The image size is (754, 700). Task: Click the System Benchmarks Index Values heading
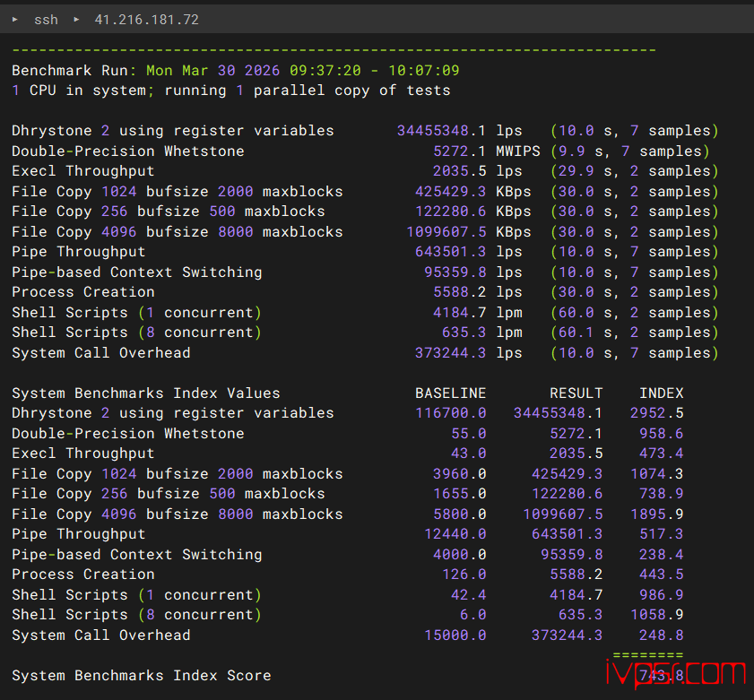click(145, 393)
